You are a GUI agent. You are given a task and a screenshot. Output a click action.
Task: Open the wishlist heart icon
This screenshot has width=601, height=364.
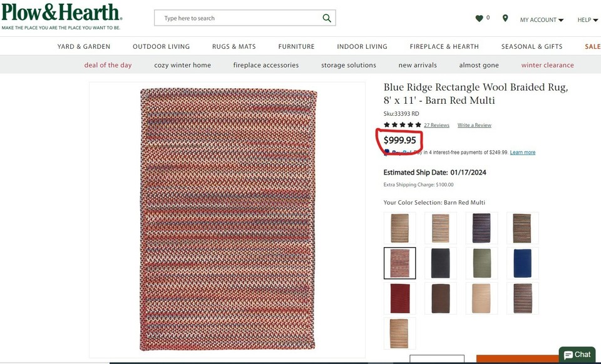click(x=478, y=18)
